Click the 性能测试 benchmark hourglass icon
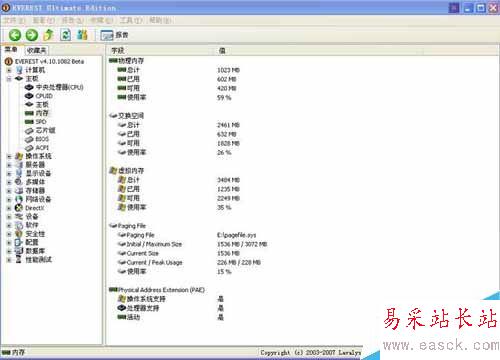 [x=19, y=259]
